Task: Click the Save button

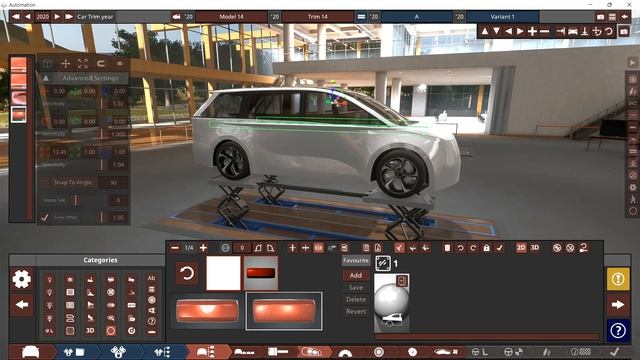Action: [356, 287]
